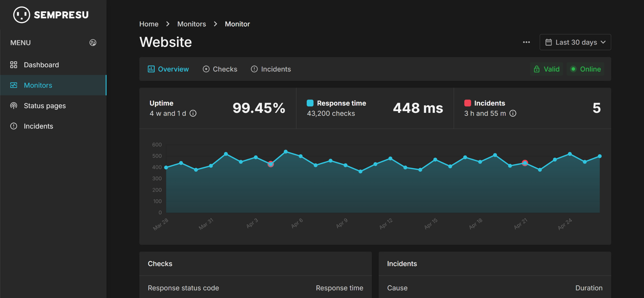Open Monitors breadcrumb link
This screenshot has width=644, height=298.
192,24
